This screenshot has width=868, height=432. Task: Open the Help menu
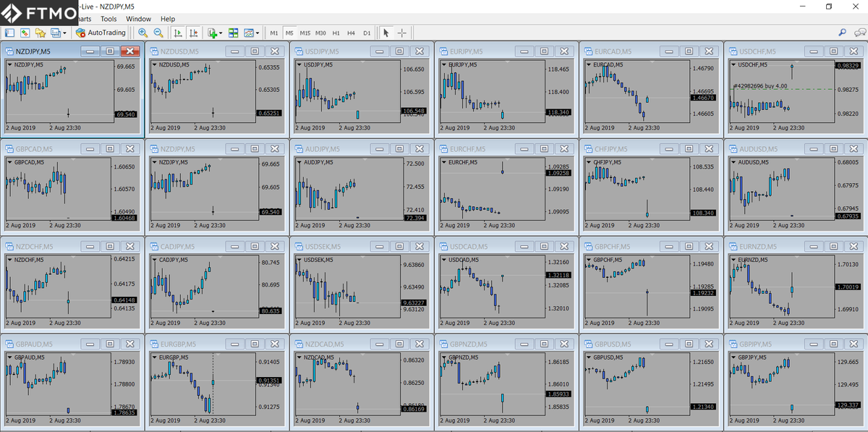(x=168, y=19)
